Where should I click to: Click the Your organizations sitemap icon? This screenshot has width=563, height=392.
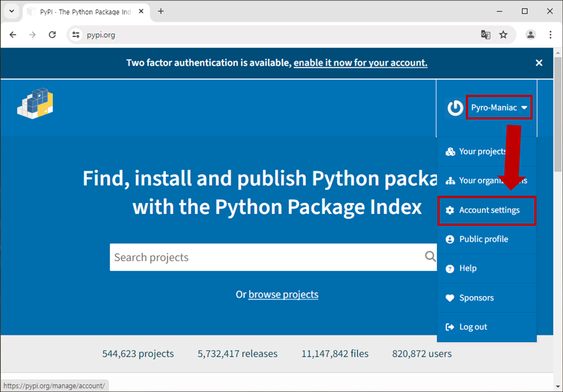tap(450, 181)
